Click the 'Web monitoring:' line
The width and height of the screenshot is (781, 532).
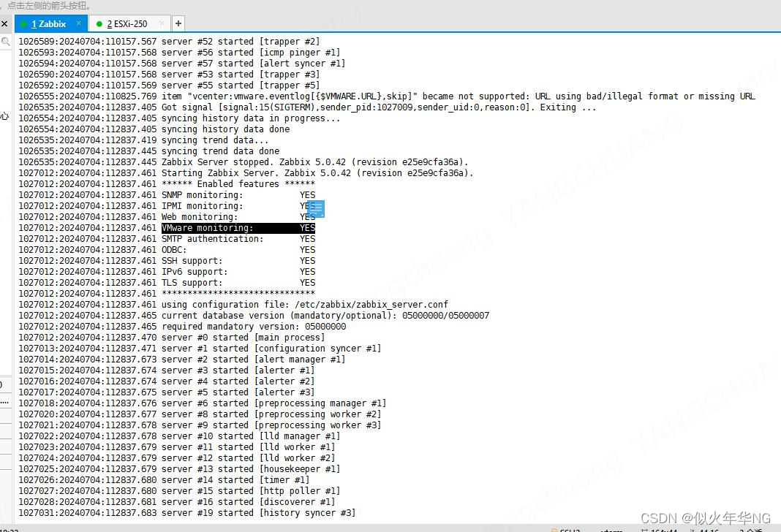(167, 217)
